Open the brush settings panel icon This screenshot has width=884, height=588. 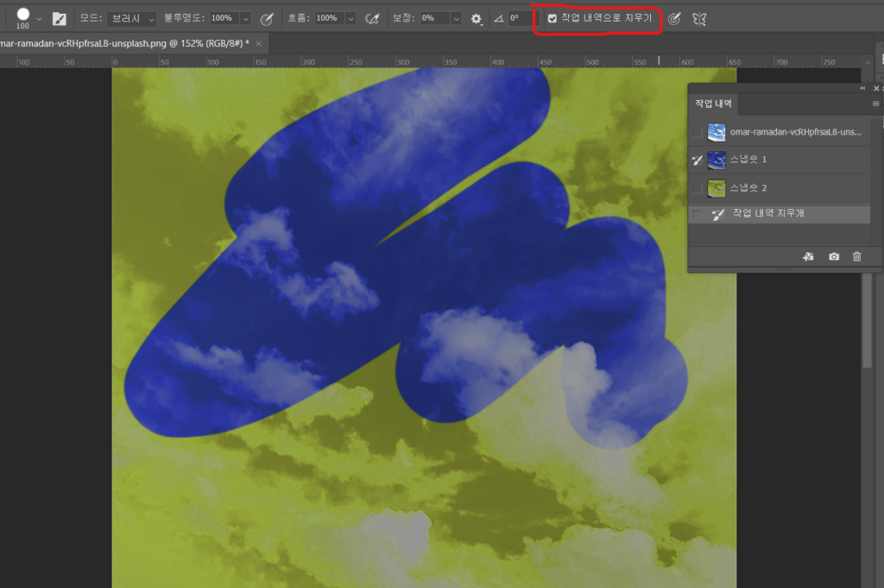tap(60, 18)
